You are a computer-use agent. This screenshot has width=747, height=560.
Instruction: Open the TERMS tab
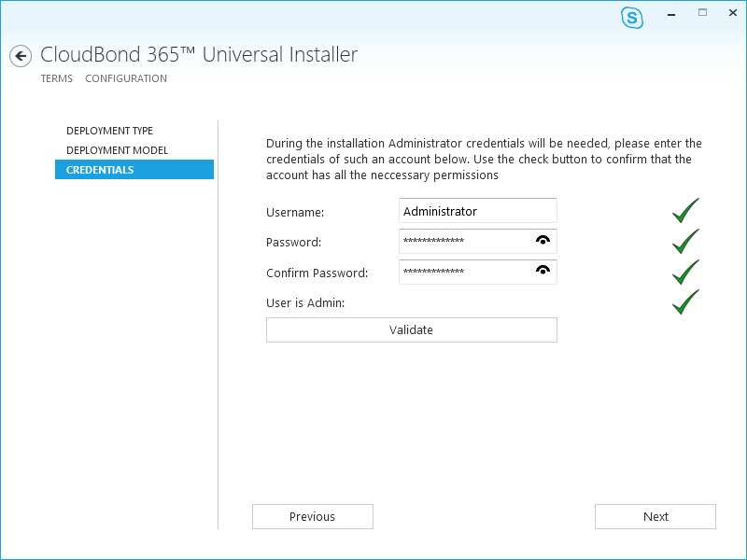coord(57,78)
